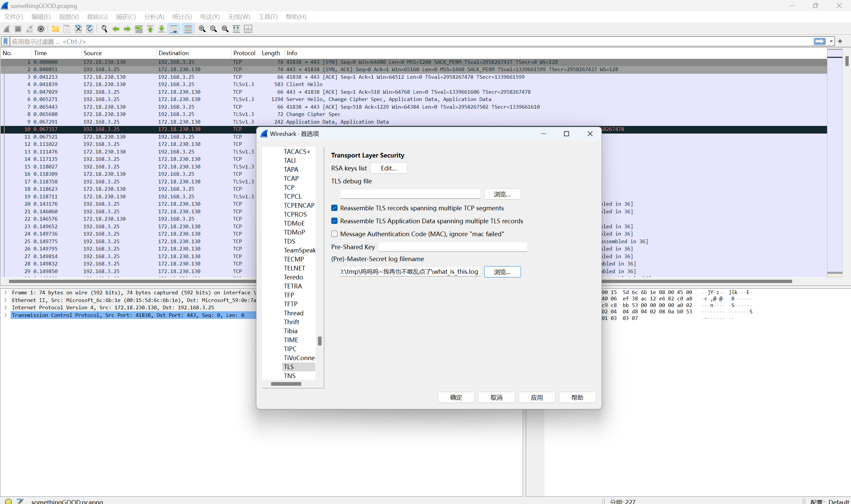Open the 视图(V) menu

(x=69, y=17)
